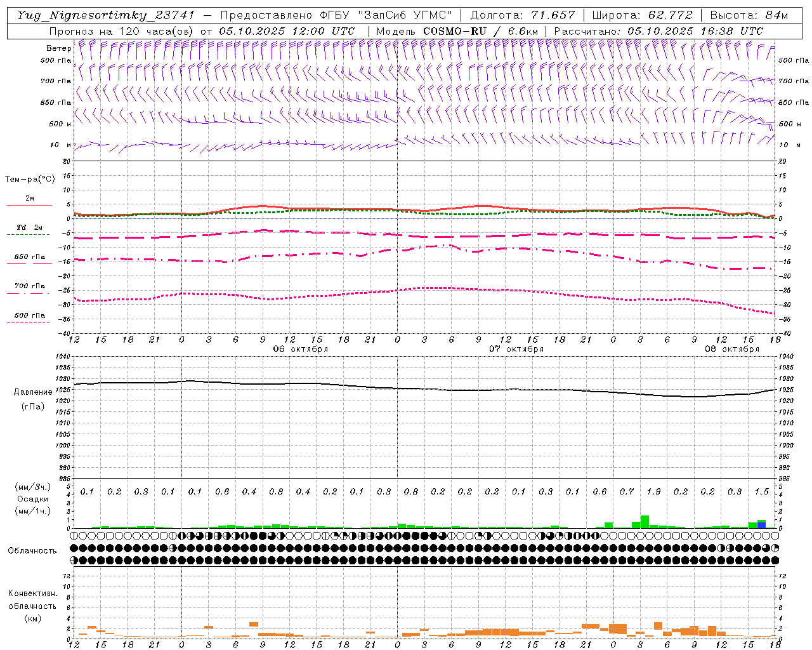Viewport: 812px width, 650px height.
Task: Click the Осадки precipitation label
Action: pos(33,499)
